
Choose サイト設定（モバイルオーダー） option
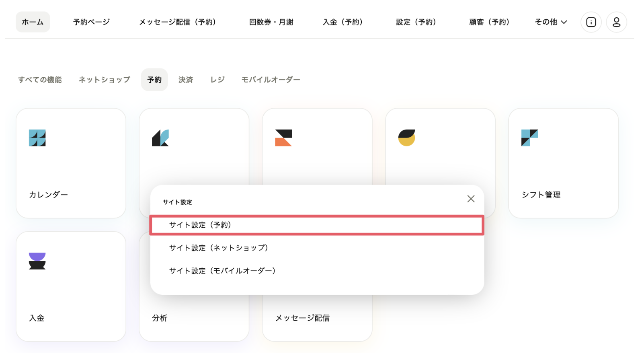(x=222, y=271)
